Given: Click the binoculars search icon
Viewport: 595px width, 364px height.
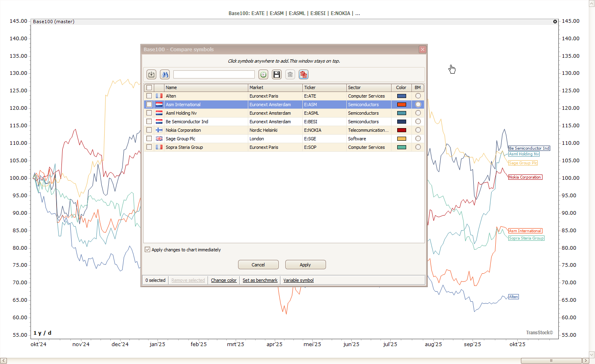Looking at the screenshot, I should click(x=165, y=74).
